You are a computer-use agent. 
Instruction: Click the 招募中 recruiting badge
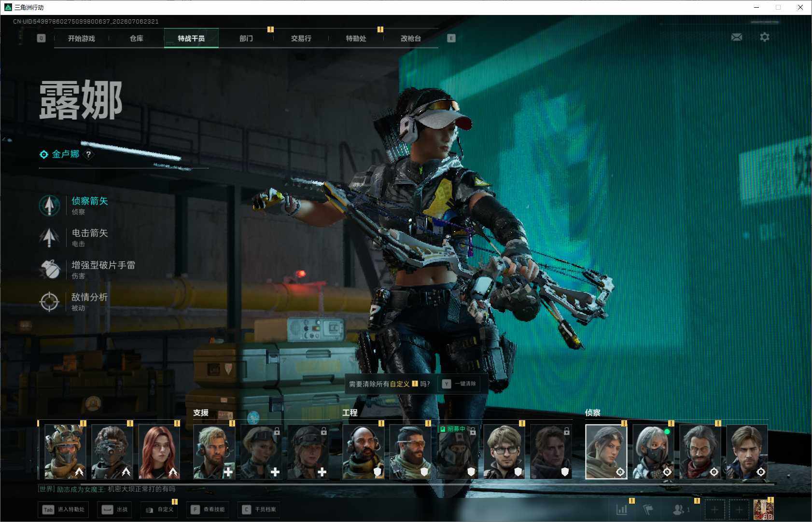pos(452,428)
